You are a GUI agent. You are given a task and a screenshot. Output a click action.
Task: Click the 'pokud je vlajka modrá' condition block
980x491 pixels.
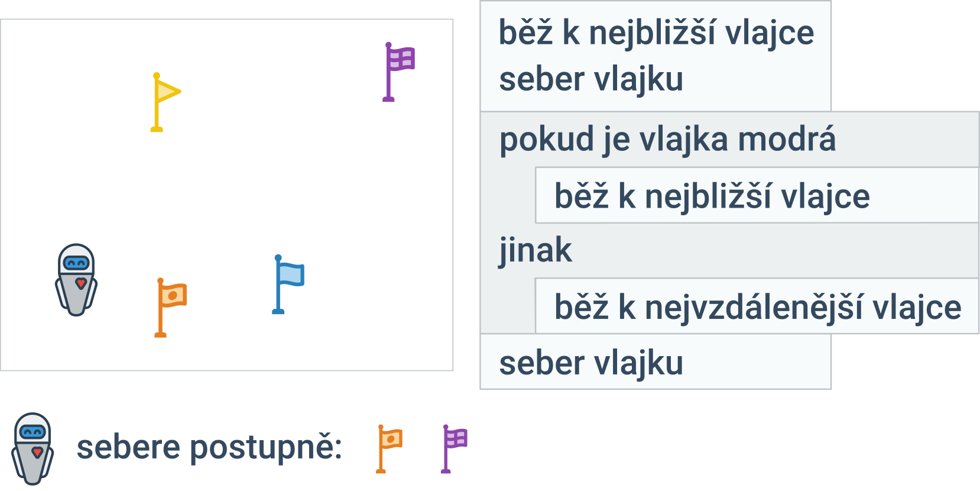click(729, 140)
